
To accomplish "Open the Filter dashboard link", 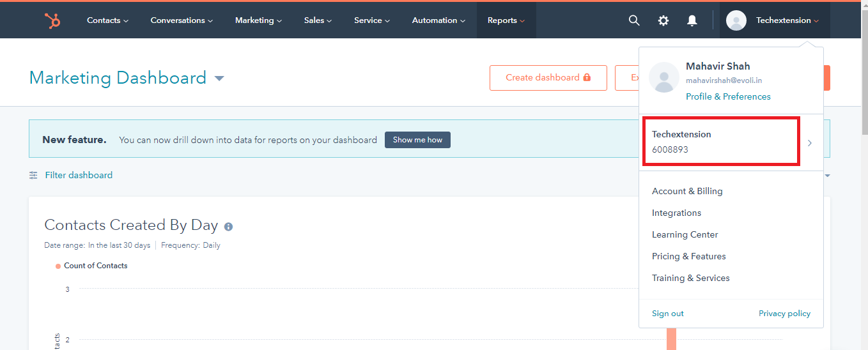I will (79, 175).
